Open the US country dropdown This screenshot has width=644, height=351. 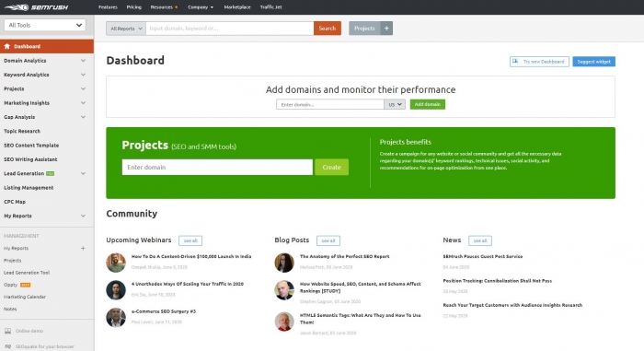pyautogui.click(x=395, y=104)
